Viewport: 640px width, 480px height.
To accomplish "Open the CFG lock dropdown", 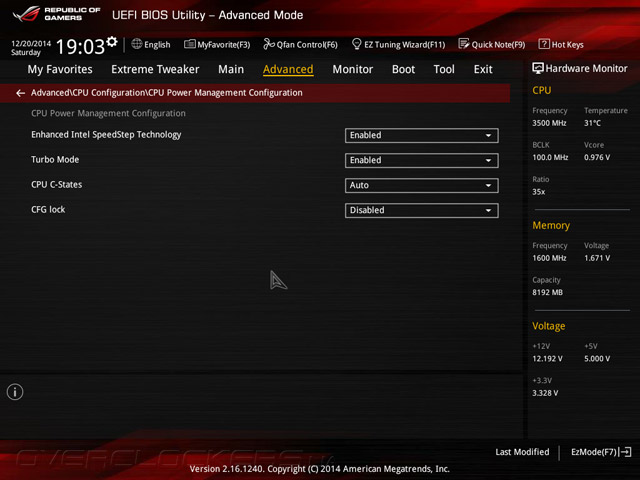I will pos(422,210).
